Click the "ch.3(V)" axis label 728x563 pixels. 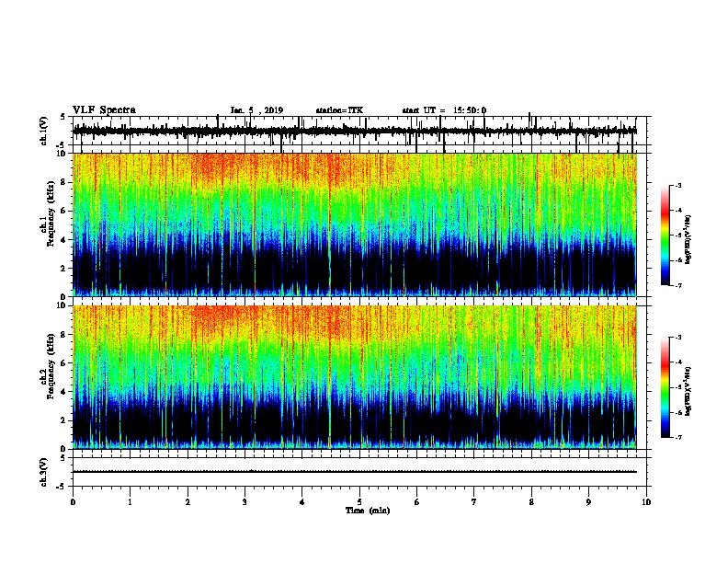coord(44,473)
